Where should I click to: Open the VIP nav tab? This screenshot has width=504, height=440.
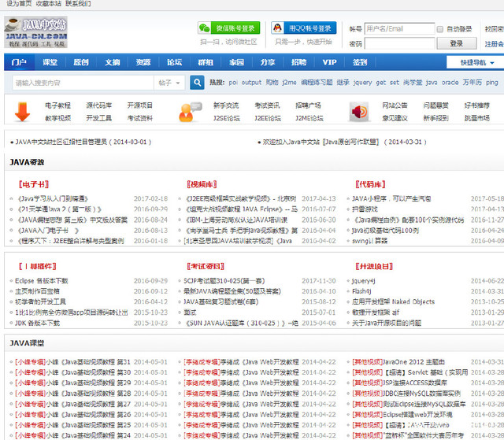[x=329, y=62]
